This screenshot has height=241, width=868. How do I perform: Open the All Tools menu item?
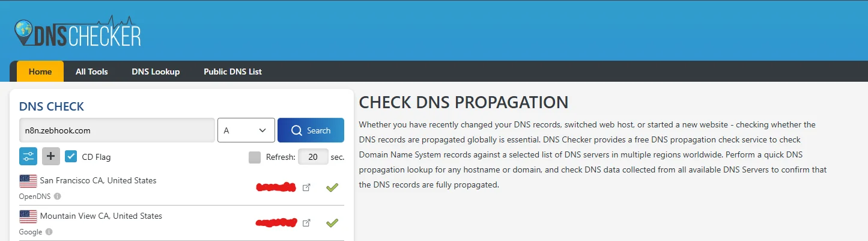click(x=92, y=72)
